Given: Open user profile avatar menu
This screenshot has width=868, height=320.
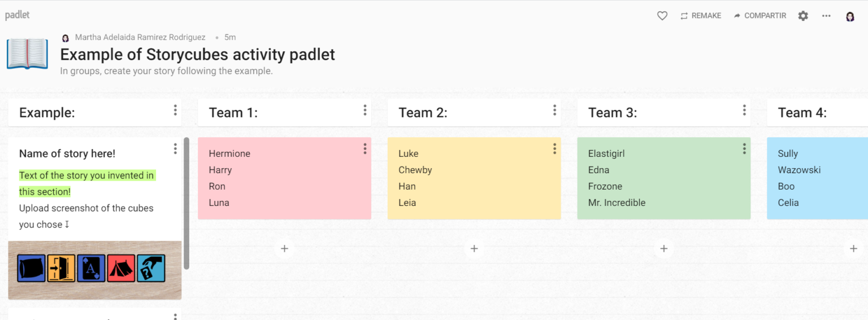Looking at the screenshot, I should point(850,16).
